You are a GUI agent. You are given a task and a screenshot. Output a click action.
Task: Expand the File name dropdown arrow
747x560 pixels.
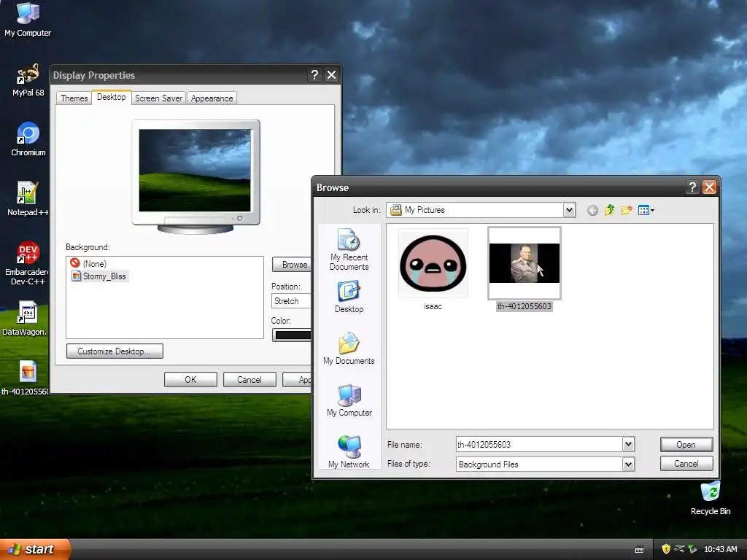(628, 444)
